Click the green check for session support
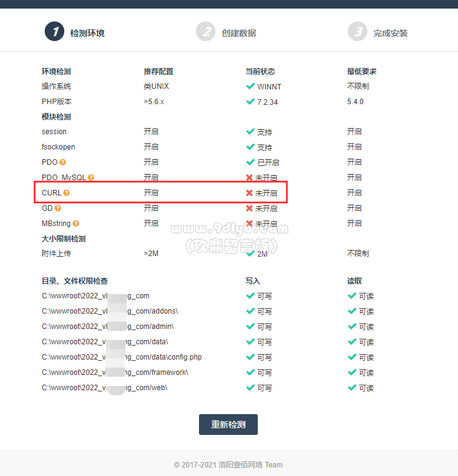 pyautogui.click(x=250, y=132)
